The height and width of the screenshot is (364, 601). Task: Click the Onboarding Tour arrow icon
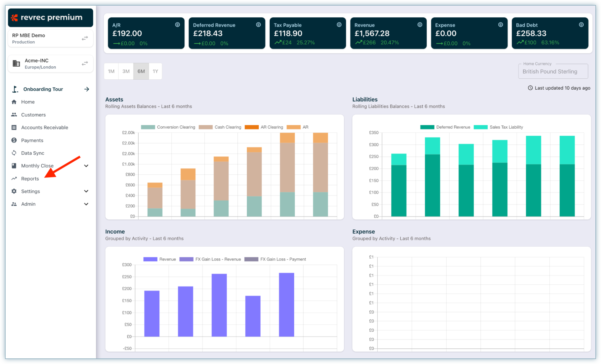click(86, 89)
